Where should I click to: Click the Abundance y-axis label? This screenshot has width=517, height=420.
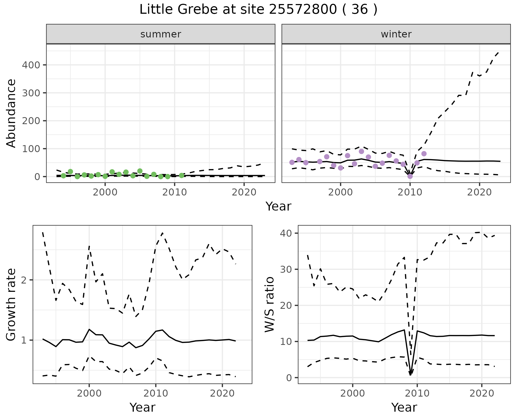11,113
